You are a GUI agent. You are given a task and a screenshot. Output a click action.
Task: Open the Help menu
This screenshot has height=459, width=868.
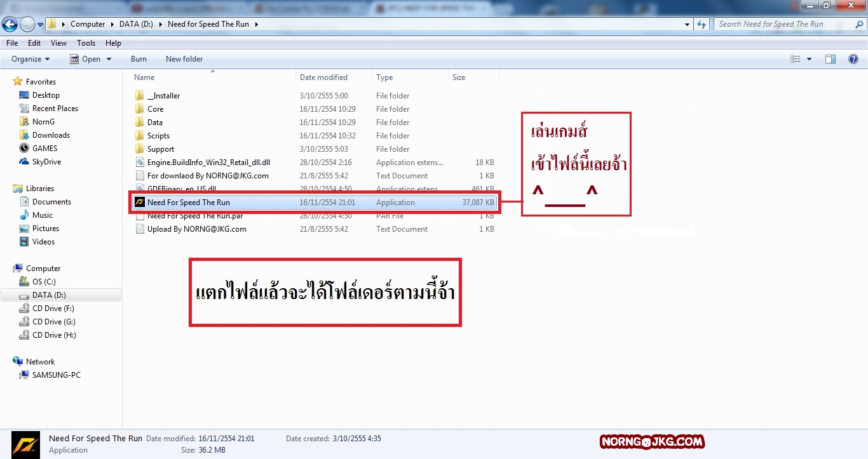(x=113, y=43)
